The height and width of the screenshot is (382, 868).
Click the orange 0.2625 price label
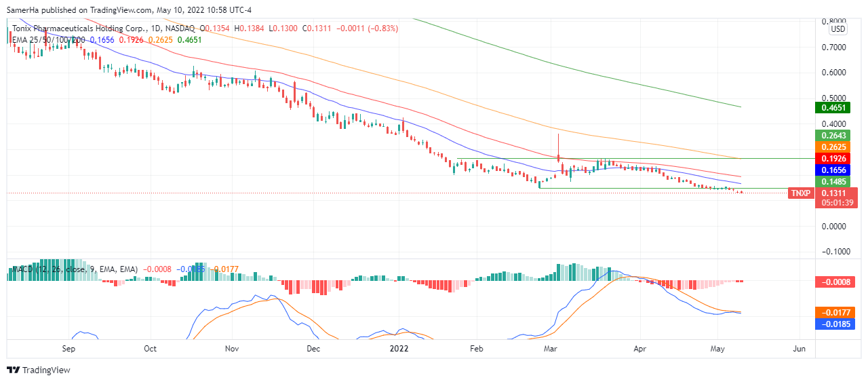coord(831,147)
